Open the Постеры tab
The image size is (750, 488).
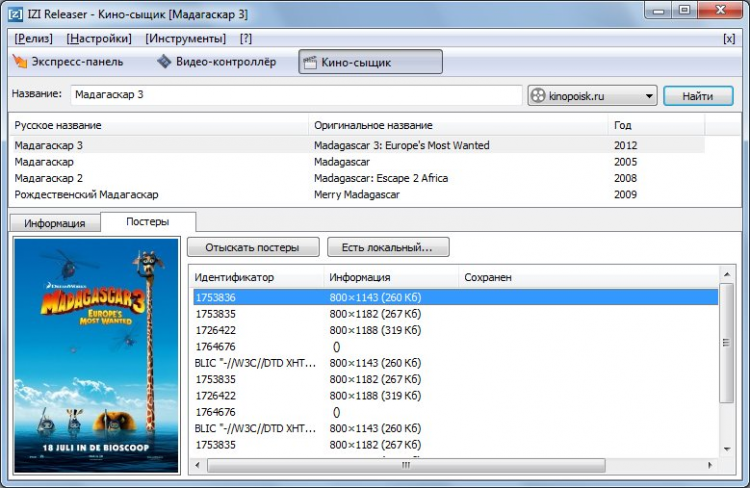(x=148, y=222)
